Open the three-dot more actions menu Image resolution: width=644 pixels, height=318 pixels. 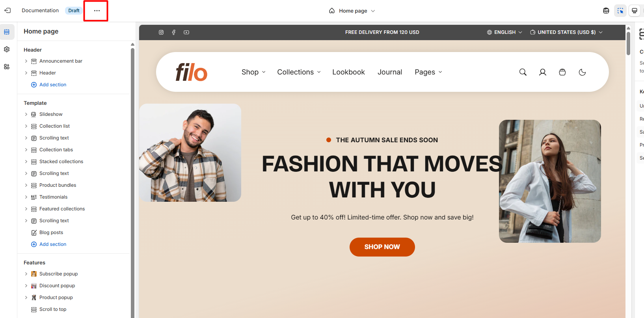pos(97,11)
